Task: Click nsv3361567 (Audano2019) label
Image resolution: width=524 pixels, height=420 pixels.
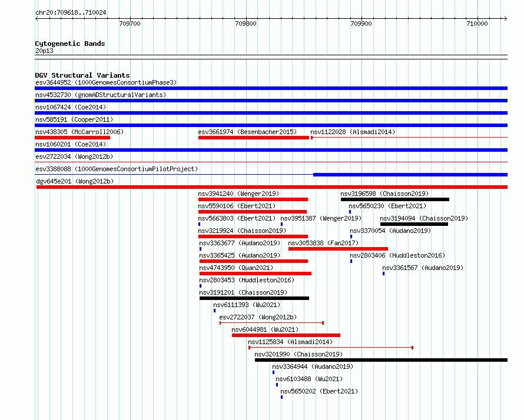Action: pos(423,268)
